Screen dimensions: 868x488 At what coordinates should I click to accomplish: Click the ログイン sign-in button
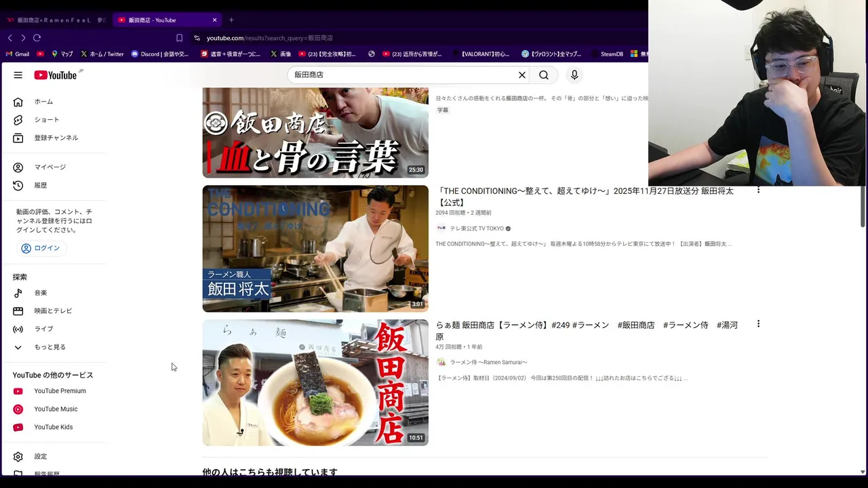(41, 248)
